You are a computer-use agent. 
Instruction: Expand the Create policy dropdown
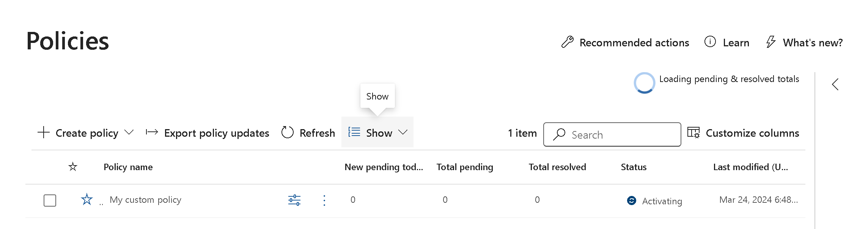click(129, 133)
